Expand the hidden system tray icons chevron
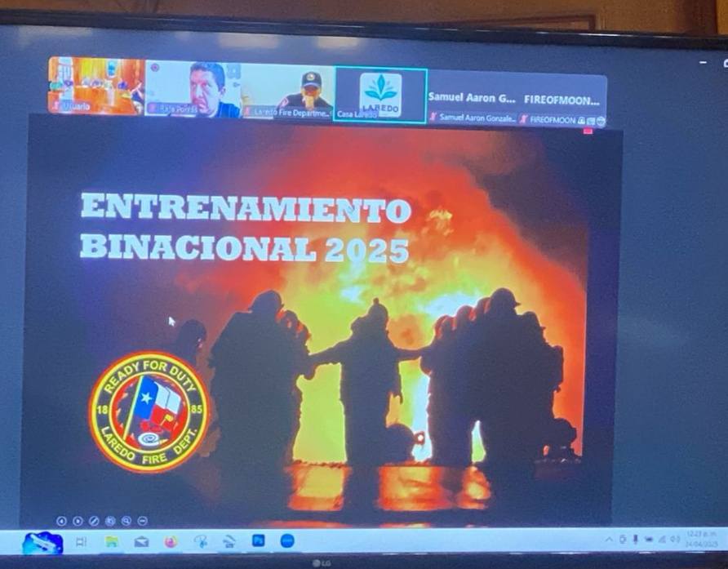Viewport: 728px width, 569px height. click(609, 540)
